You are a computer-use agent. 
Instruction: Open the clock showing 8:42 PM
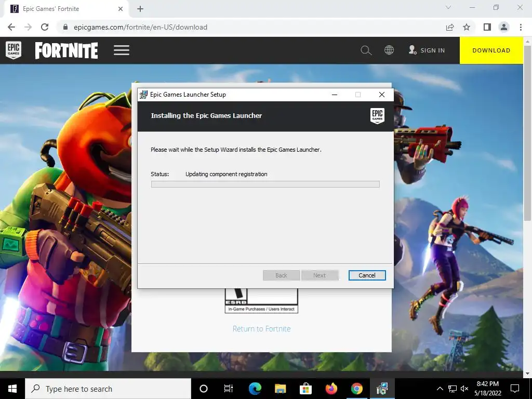coord(488,389)
